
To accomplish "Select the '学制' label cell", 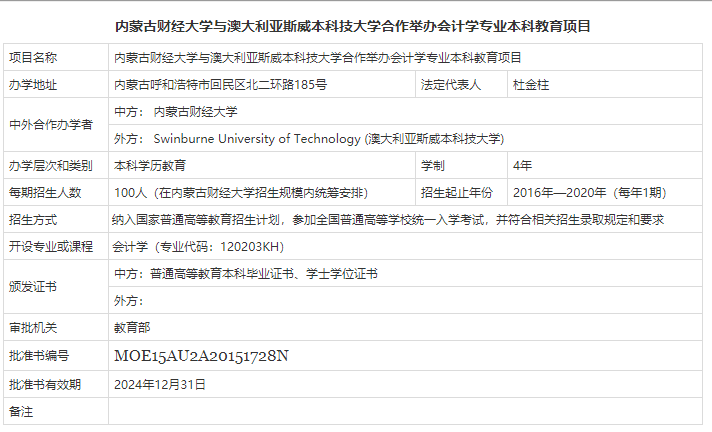I will click(461, 165).
